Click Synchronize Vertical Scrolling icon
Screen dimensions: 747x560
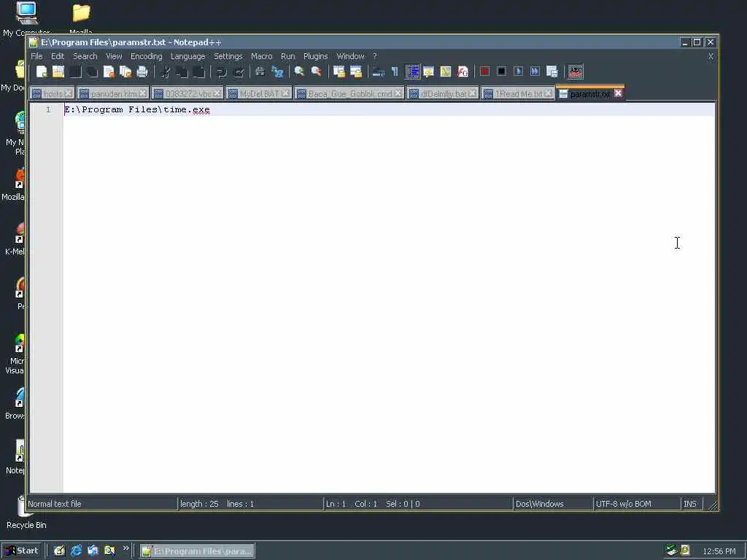coord(338,71)
